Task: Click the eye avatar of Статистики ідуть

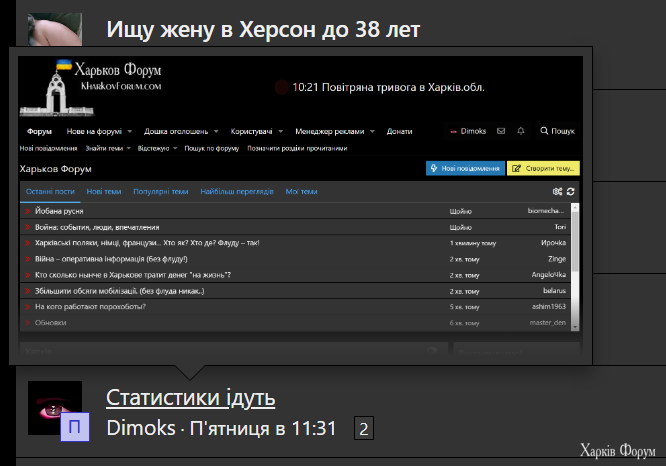Action: point(55,408)
